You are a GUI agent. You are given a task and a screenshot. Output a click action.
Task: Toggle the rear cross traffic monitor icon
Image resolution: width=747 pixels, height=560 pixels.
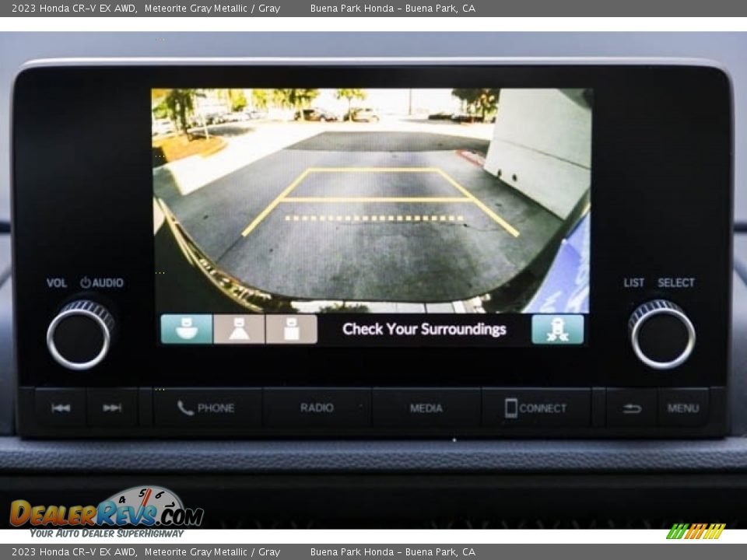[557, 329]
